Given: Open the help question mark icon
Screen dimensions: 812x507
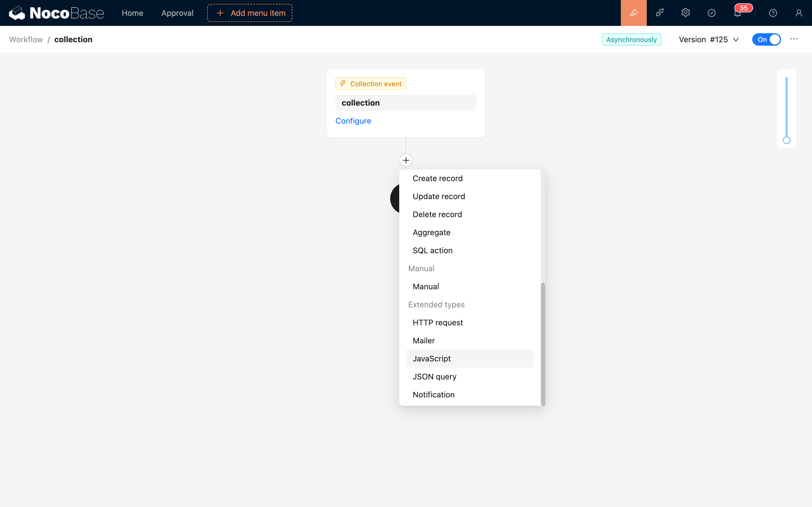Looking at the screenshot, I should click(x=773, y=13).
